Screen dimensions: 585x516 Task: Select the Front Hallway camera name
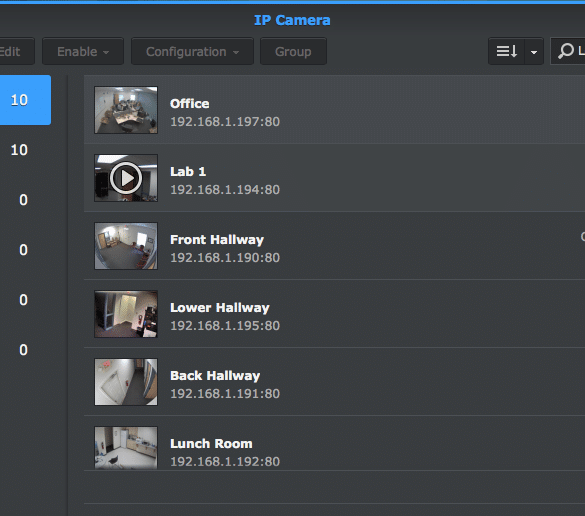click(x=217, y=240)
